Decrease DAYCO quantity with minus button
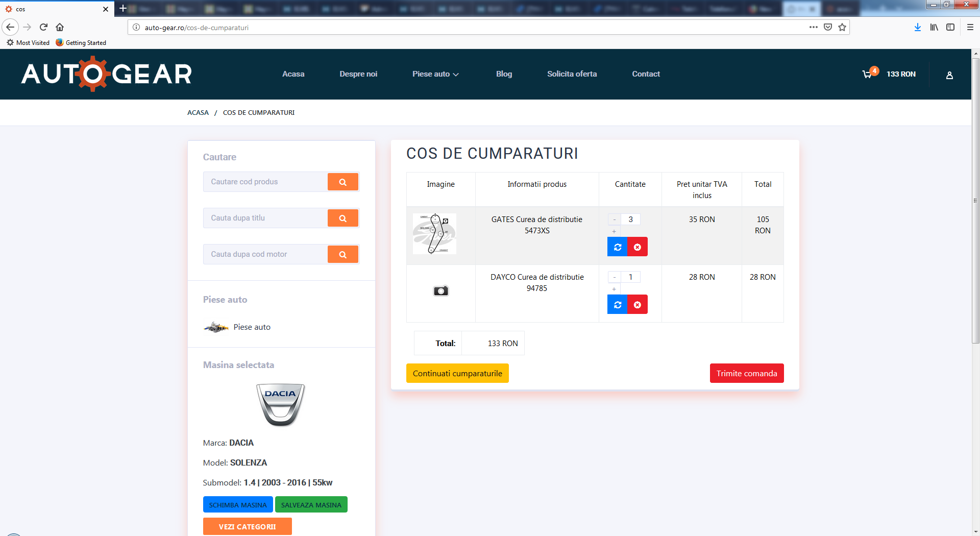This screenshot has height=536, width=980. [615, 277]
